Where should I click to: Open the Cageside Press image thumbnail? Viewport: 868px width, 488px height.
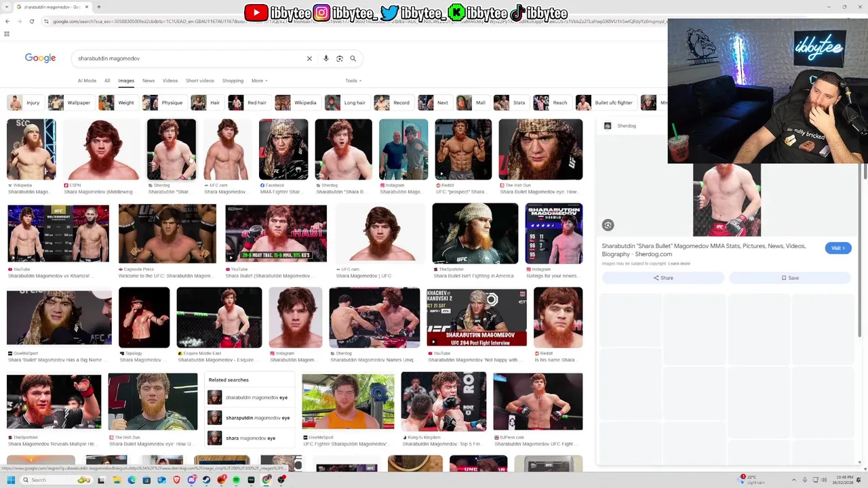167,234
